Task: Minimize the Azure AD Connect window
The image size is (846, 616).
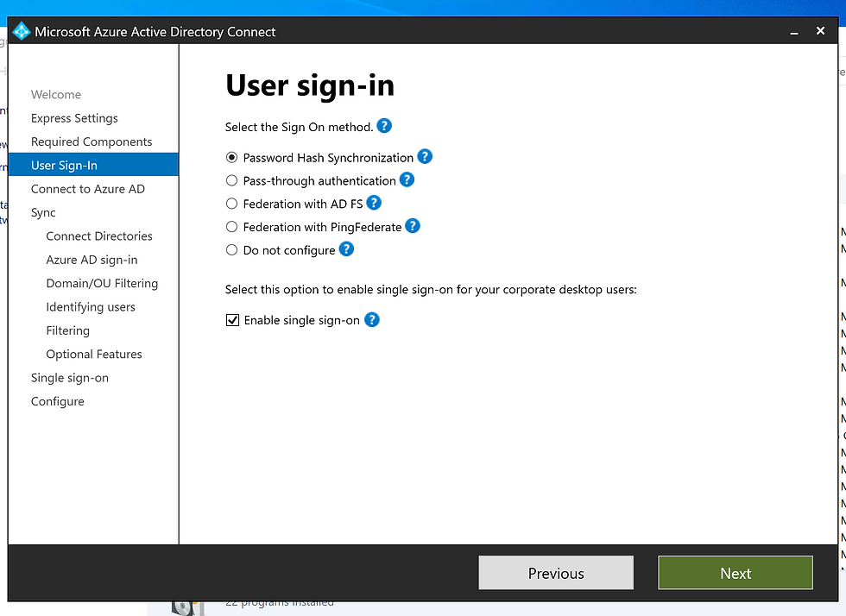Action: [x=793, y=32]
